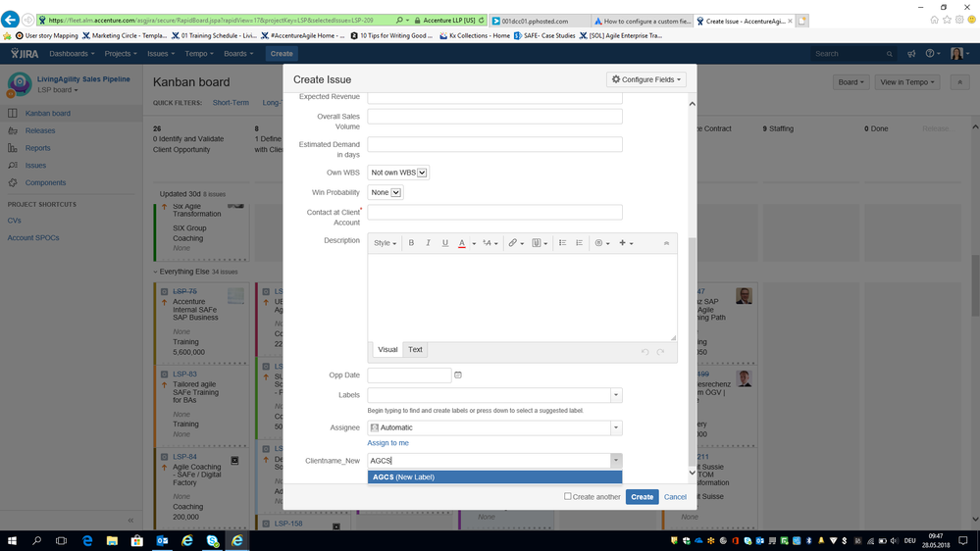The image size is (980, 551).
Task: Open the Account SPOCs shortcut
Action: pos(33,238)
